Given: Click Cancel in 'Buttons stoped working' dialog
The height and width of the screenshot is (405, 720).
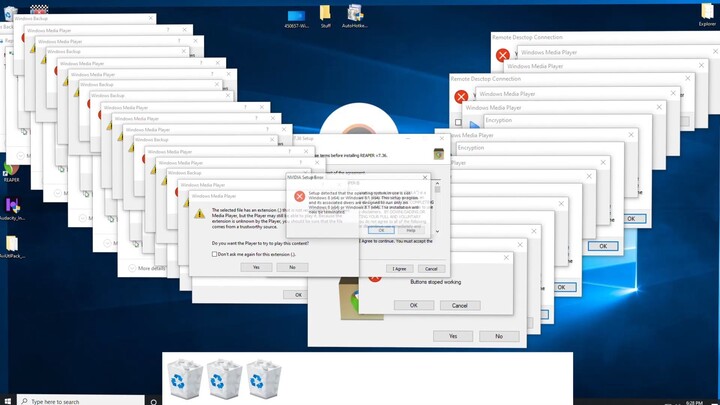Looking at the screenshot, I should (x=459, y=305).
